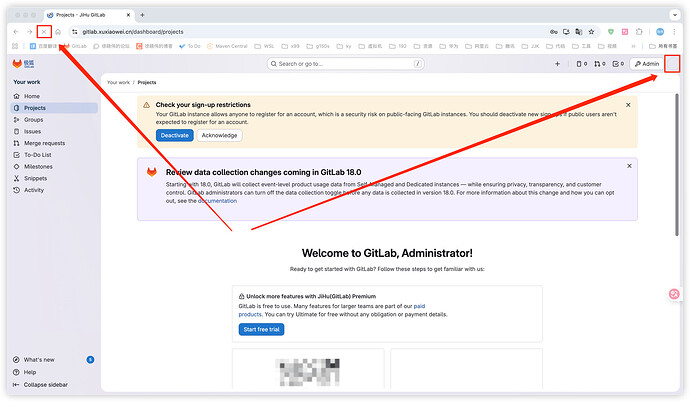Image resolution: width=690 pixels, height=402 pixels.
Task: Open the create new plus menu
Action: coord(557,64)
